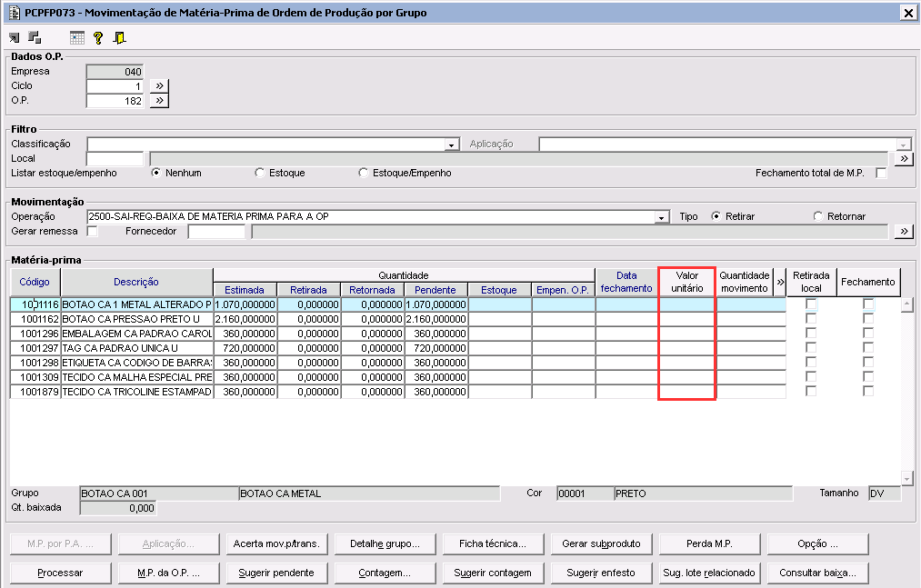The width and height of the screenshot is (921, 588).
Task: Select the Retornar type radio
Action: [x=818, y=216]
